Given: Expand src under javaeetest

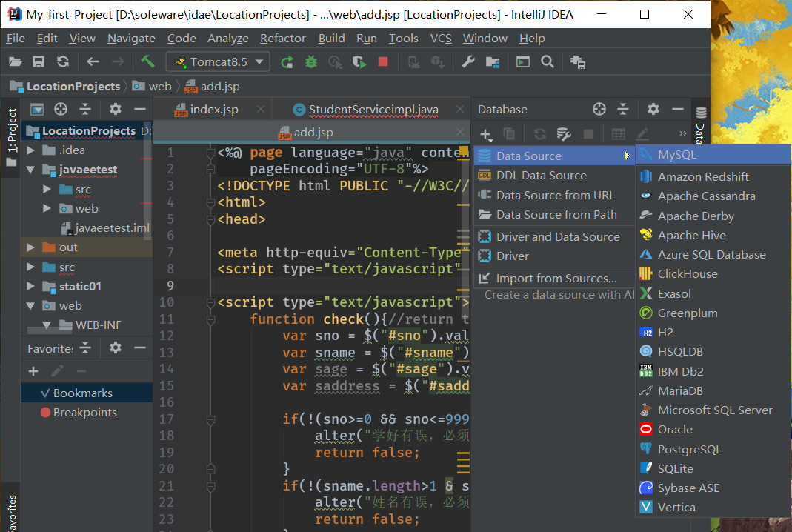Looking at the screenshot, I should tap(47, 189).
